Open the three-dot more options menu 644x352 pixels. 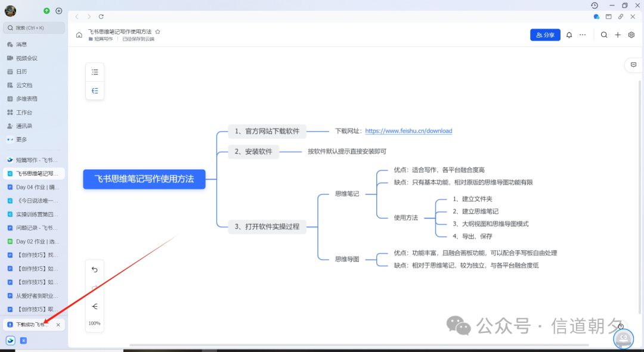coord(583,35)
